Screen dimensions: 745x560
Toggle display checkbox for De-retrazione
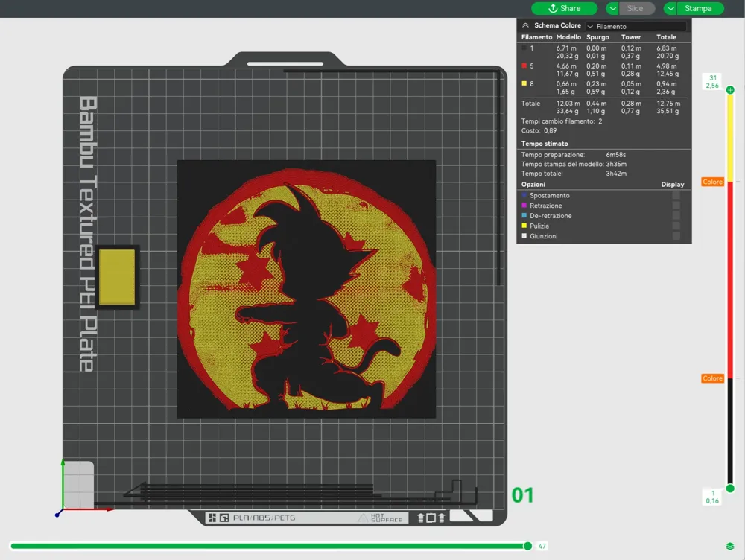tap(676, 216)
